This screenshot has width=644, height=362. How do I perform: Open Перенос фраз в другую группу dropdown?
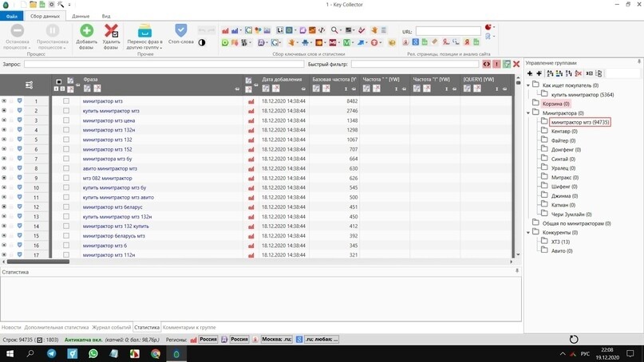[144, 37]
